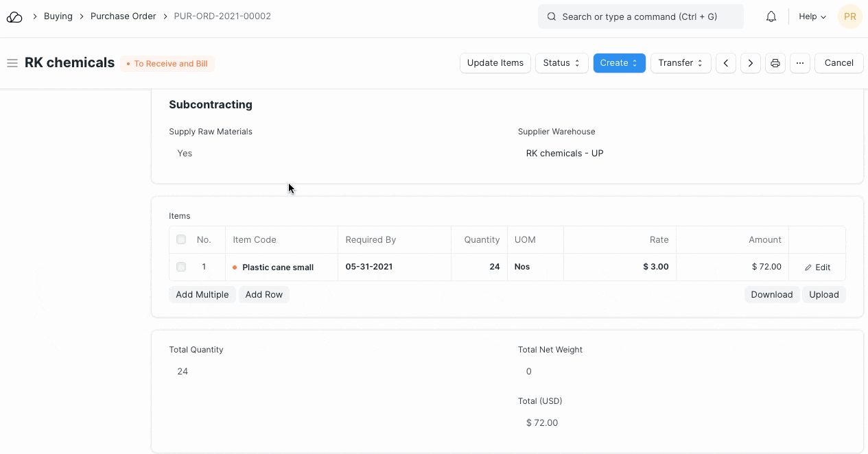Click the Add Multiple button
The image size is (868, 454).
pos(202,295)
